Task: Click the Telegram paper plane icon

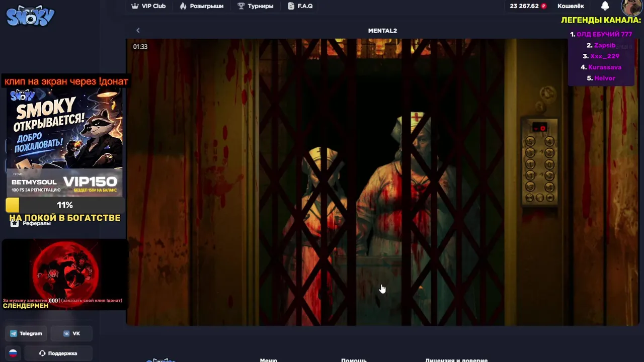Action: tap(14, 333)
